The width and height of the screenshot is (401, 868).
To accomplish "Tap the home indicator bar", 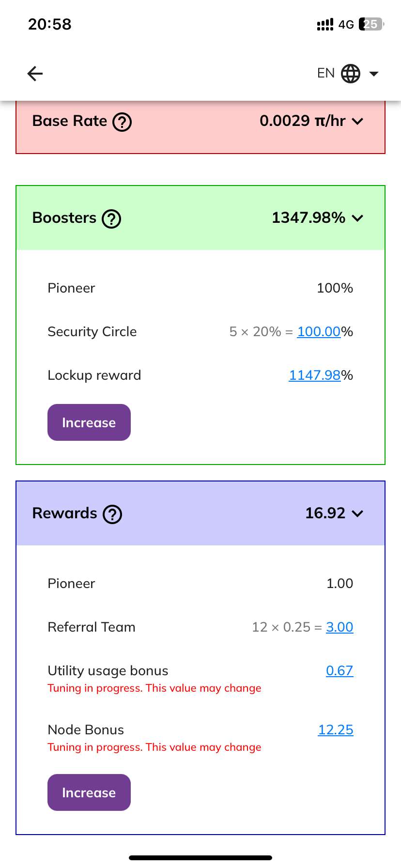I will pos(200,858).
